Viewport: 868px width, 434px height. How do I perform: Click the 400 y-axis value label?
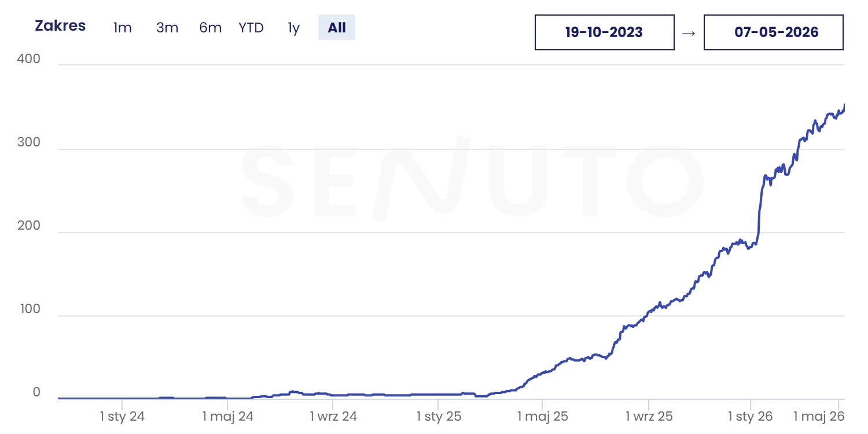point(29,59)
